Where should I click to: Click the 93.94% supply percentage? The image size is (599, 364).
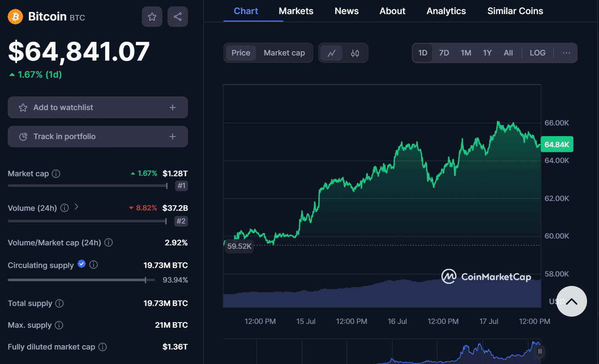pos(175,280)
